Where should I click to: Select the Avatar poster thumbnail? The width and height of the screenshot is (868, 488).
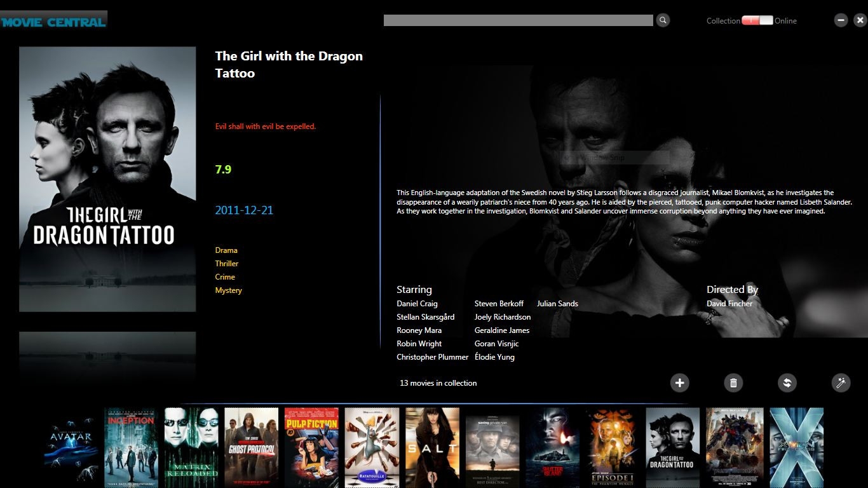pyautogui.click(x=71, y=447)
